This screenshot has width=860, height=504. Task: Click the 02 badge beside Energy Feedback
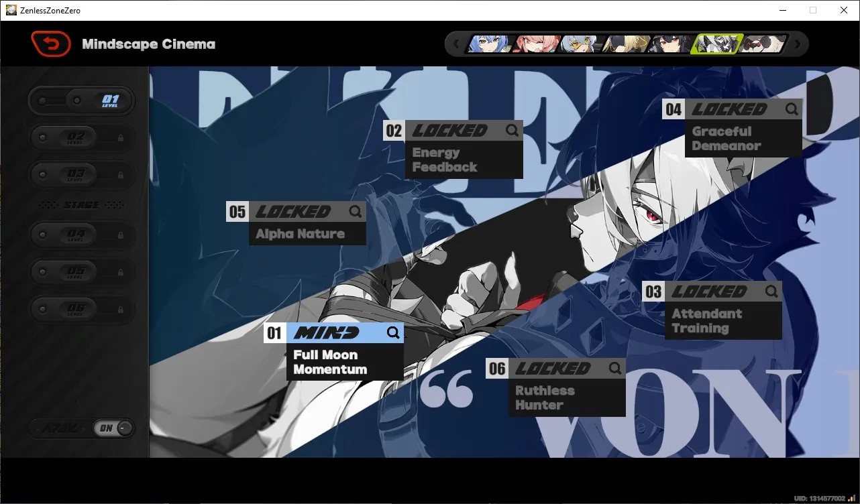394,131
